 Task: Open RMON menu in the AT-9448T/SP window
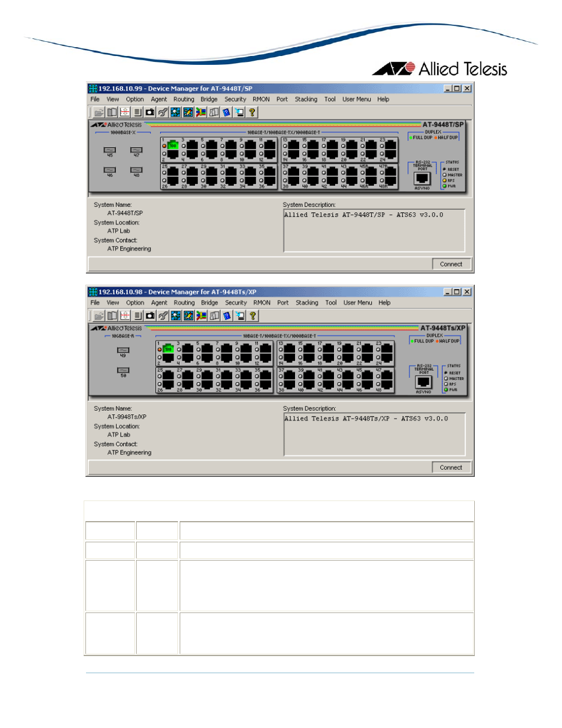pyautogui.click(x=261, y=99)
